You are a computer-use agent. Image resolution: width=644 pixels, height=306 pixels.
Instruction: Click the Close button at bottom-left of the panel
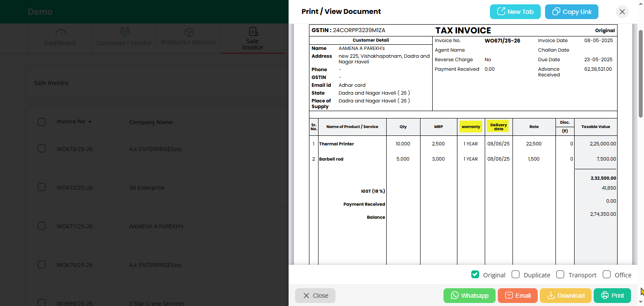315,296
